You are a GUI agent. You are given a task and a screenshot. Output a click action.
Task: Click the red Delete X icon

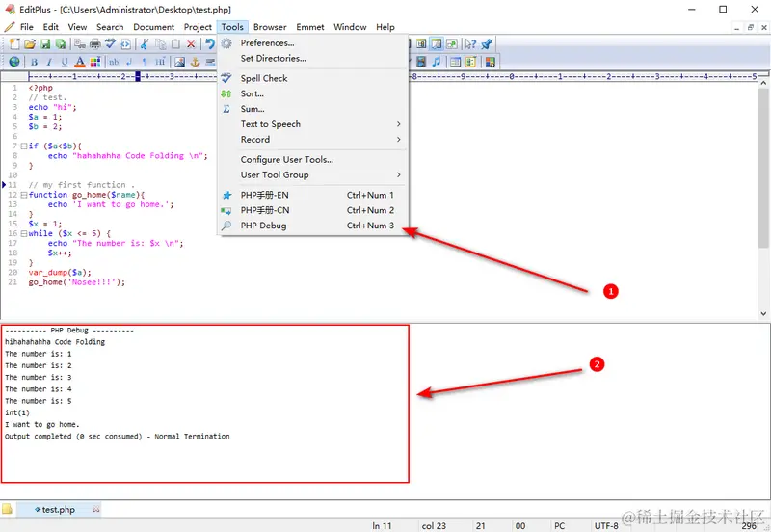click(x=191, y=44)
